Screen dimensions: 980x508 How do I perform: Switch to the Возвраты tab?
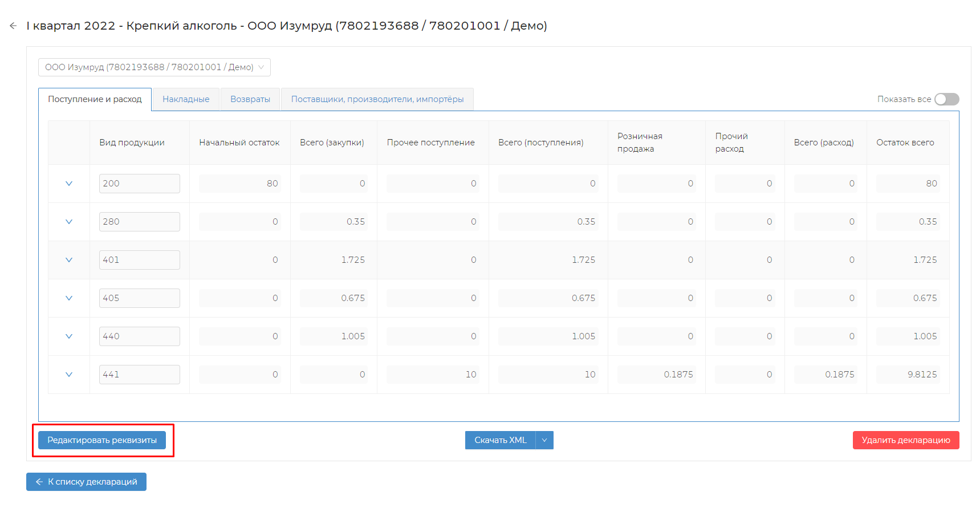pyautogui.click(x=250, y=99)
